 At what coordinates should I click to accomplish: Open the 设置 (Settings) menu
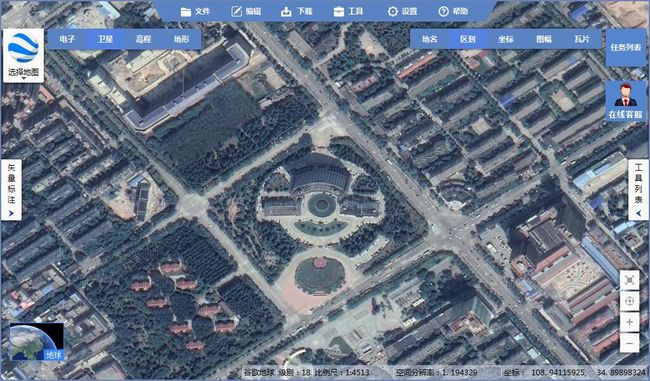(402, 11)
